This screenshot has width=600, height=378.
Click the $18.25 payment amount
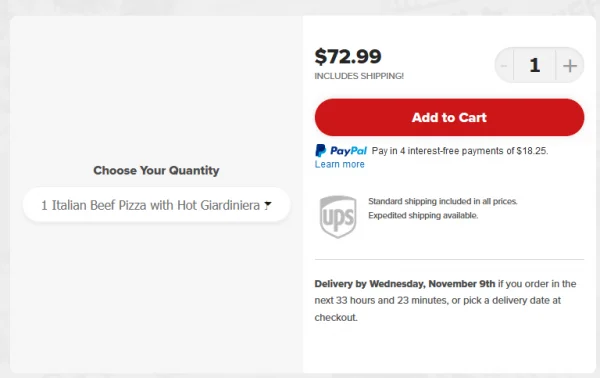point(531,151)
